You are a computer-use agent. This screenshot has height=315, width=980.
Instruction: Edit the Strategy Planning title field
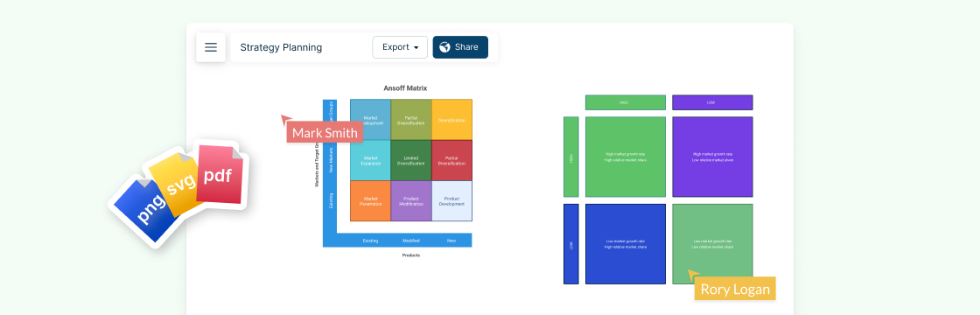tap(281, 47)
